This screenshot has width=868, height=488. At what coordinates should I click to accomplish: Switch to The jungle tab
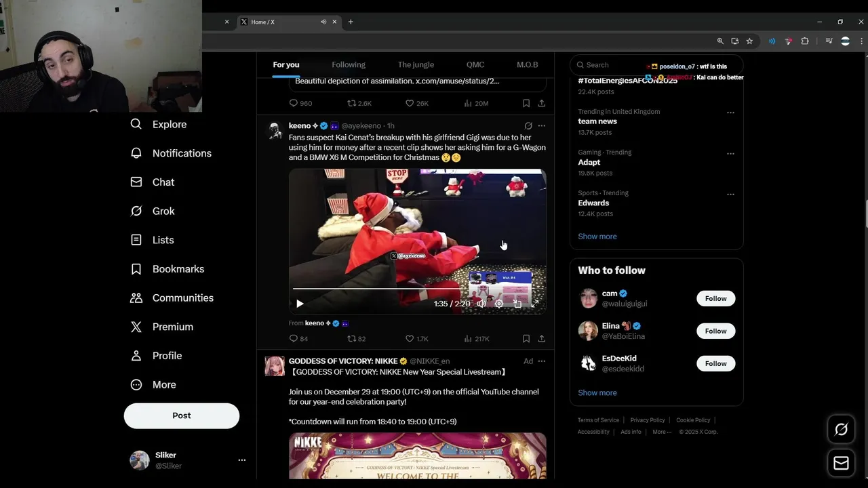click(x=416, y=65)
